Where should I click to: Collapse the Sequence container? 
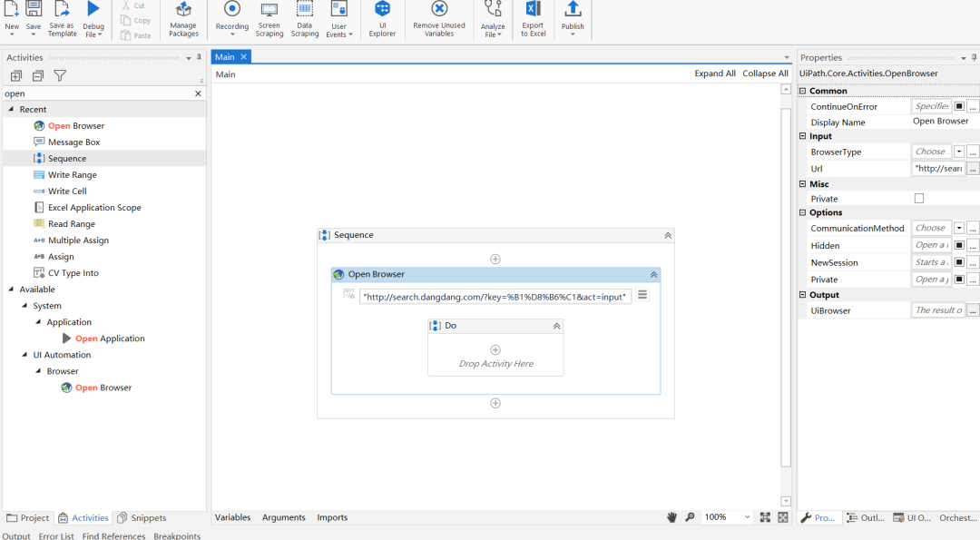point(668,236)
